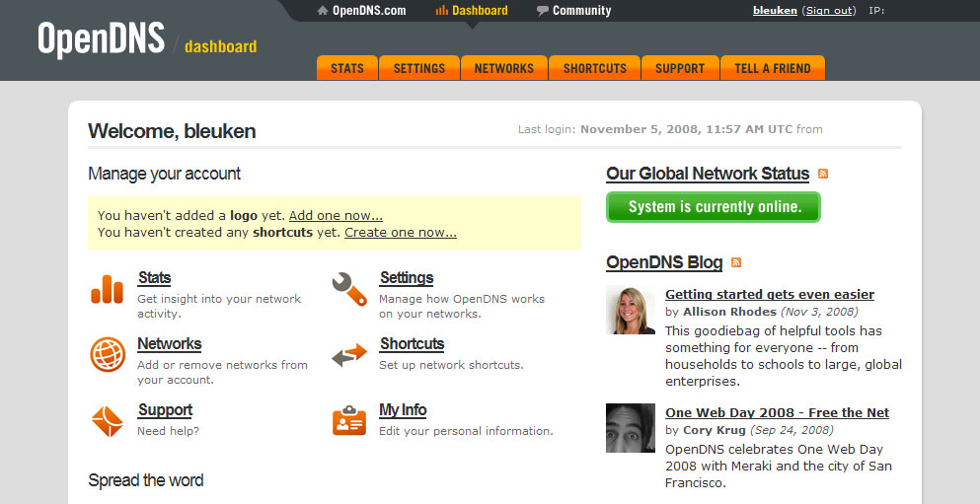Click 'Edit your personal information.' text
This screenshot has width=980, height=504.
[466, 431]
